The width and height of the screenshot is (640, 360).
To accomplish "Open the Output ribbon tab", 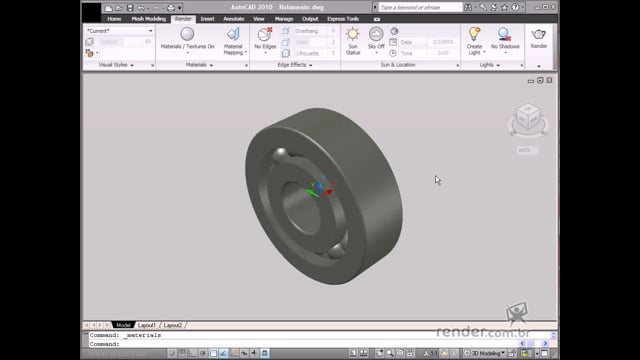I will tap(310, 19).
